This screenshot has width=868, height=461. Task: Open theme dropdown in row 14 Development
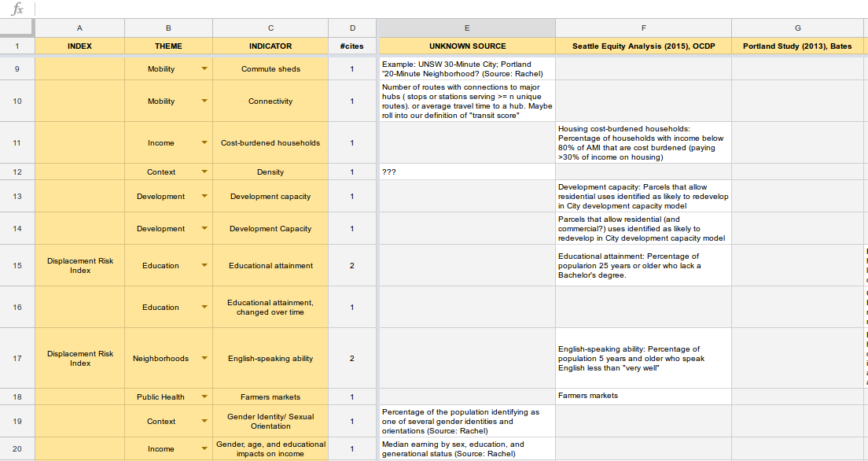point(204,228)
